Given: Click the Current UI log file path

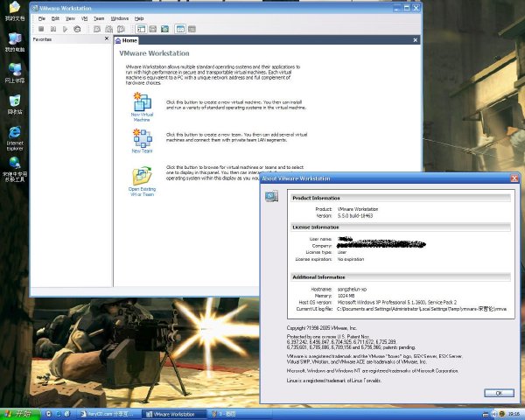Looking at the screenshot, I should pyautogui.click(x=422, y=309).
